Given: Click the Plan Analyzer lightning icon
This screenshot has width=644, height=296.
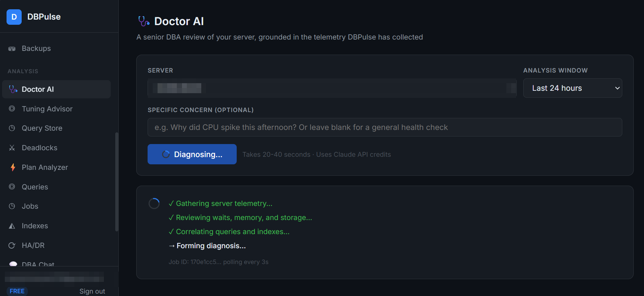Looking at the screenshot, I should coord(13,167).
